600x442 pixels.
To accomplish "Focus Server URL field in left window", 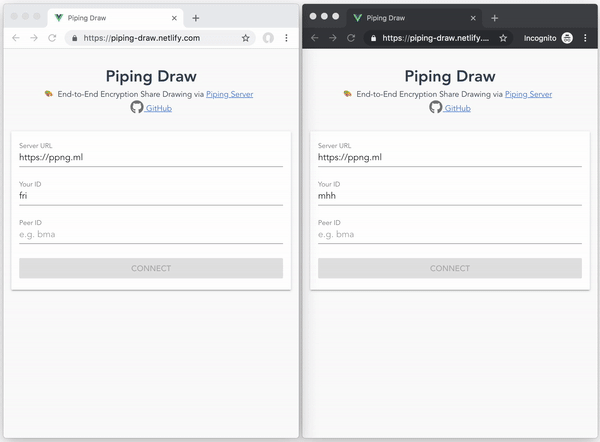I will click(x=151, y=157).
